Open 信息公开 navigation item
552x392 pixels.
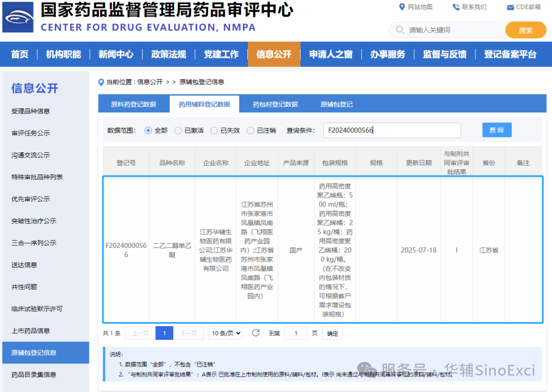coord(274,54)
